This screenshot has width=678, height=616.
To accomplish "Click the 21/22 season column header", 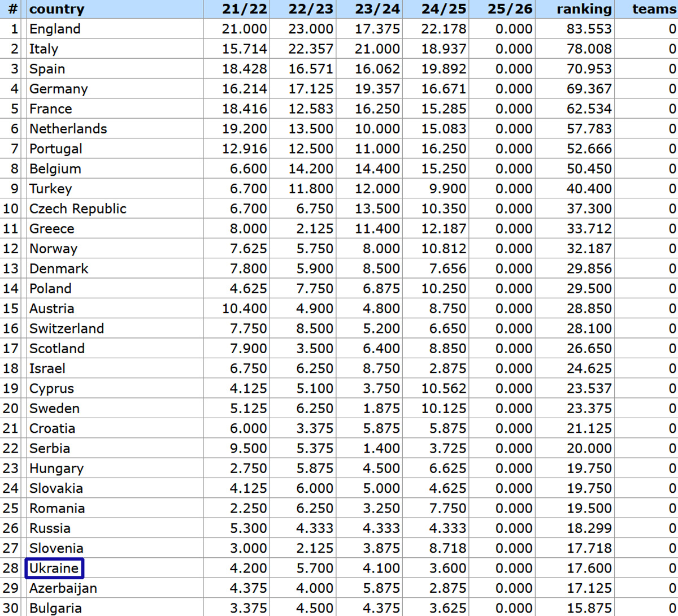I will coord(245,9).
